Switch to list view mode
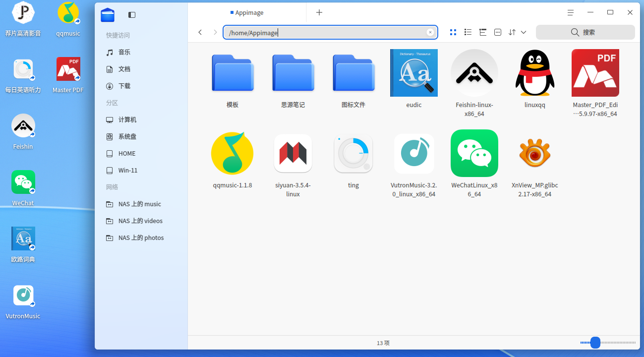 [468, 32]
